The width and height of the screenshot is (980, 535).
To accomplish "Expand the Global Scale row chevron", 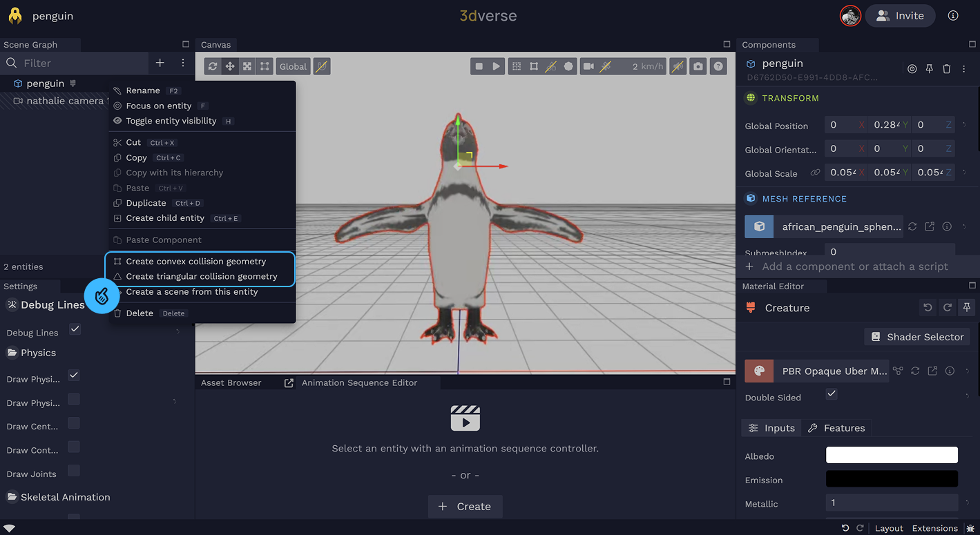I will pyautogui.click(x=965, y=173).
